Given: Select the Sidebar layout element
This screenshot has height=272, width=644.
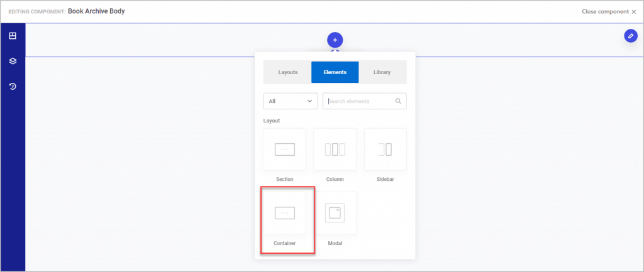Looking at the screenshot, I should point(386,150).
